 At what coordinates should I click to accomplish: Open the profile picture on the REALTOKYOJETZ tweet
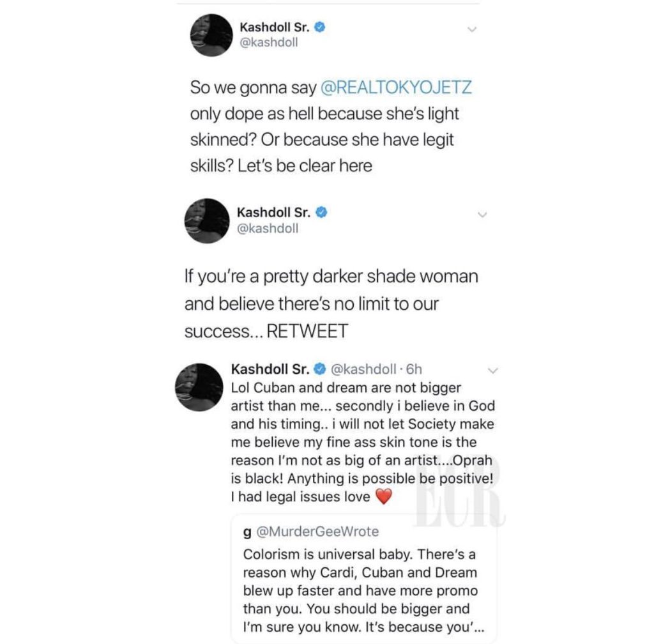click(x=211, y=35)
